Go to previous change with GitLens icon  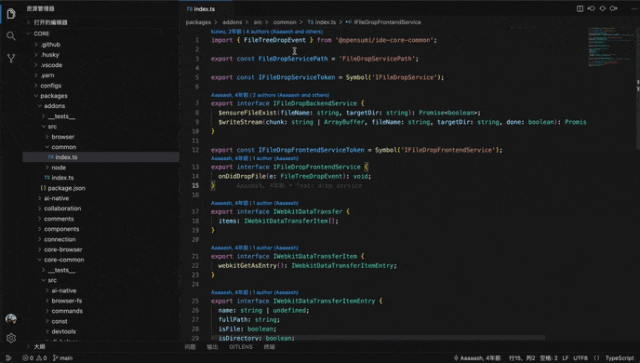[591, 9]
